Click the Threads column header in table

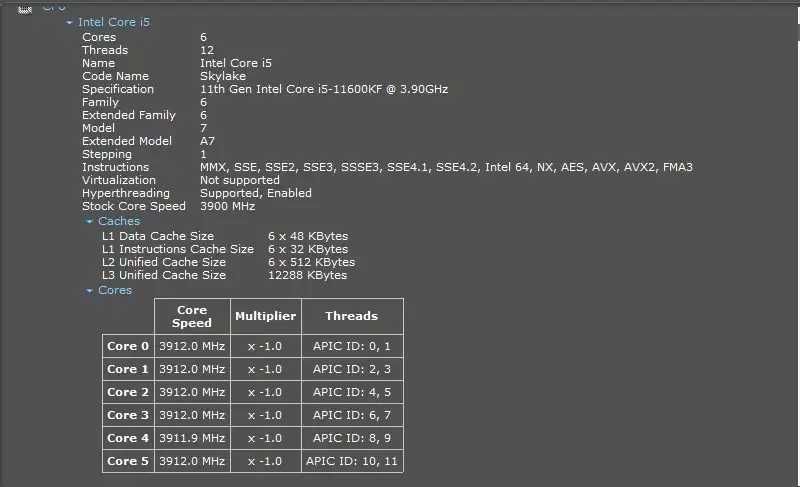click(352, 317)
